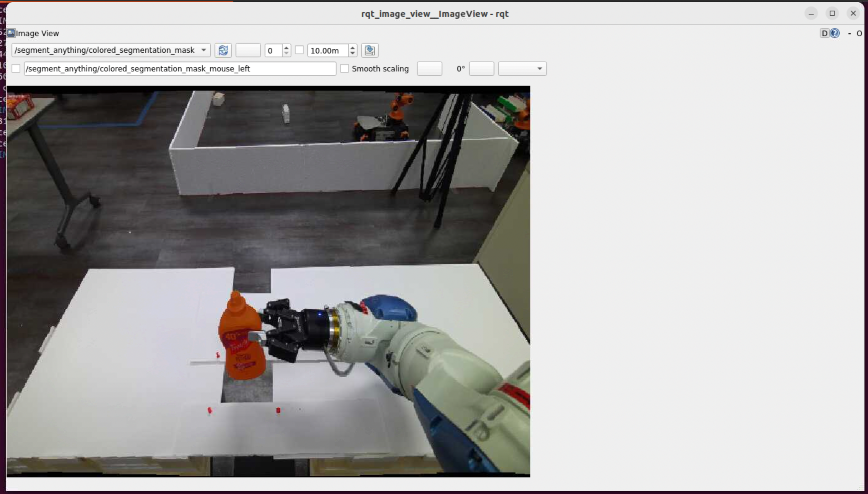Click the terminal window behind rqt
Viewport: 868px width, 494px height.
pos(3,104)
